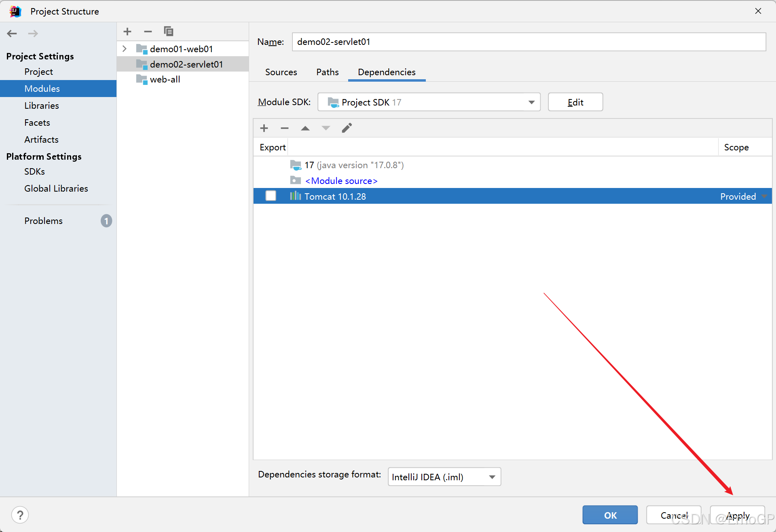This screenshot has width=776, height=532.
Task: Go back with the left arrow icon
Action: coord(12,34)
